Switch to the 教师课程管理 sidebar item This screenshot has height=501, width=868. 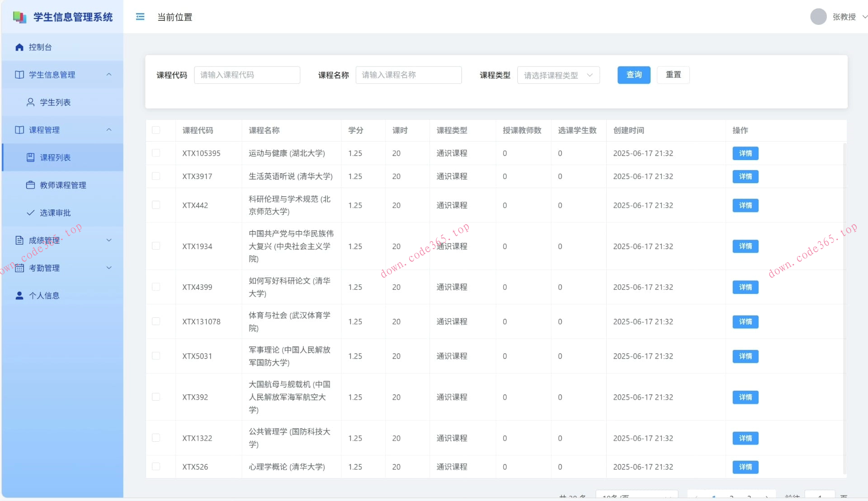tap(62, 184)
